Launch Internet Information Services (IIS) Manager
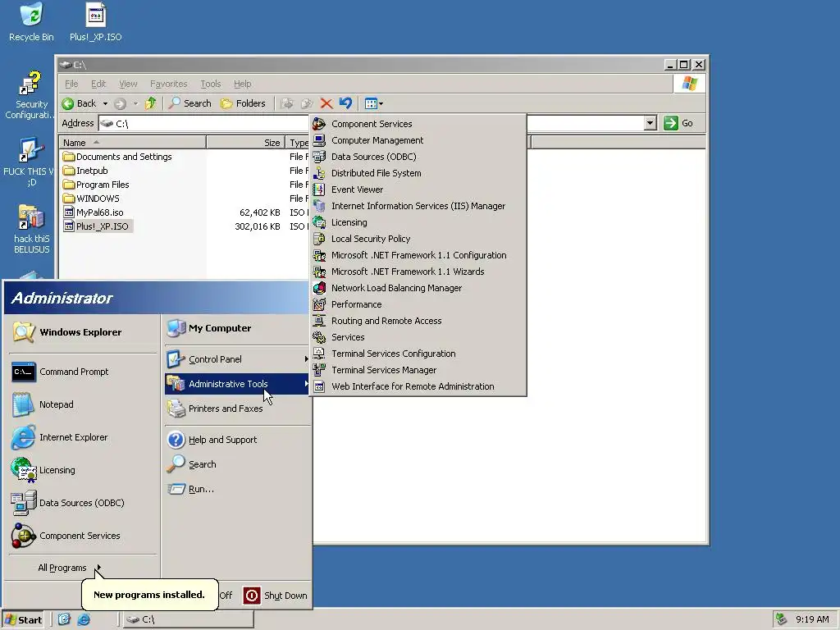 (418, 206)
